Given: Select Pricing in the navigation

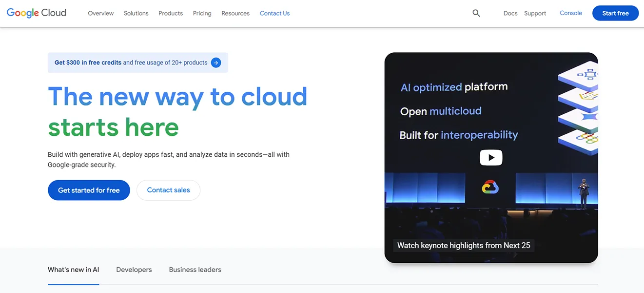Looking at the screenshot, I should pos(202,13).
